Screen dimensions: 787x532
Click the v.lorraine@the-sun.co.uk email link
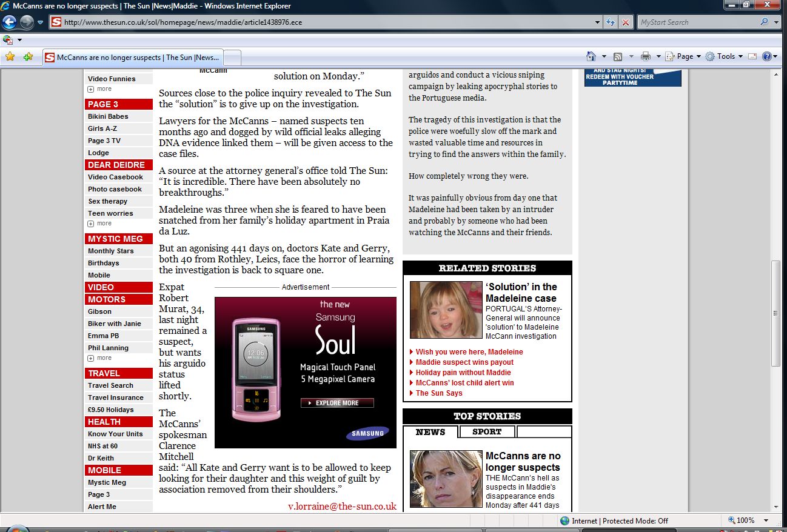[342, 506]
